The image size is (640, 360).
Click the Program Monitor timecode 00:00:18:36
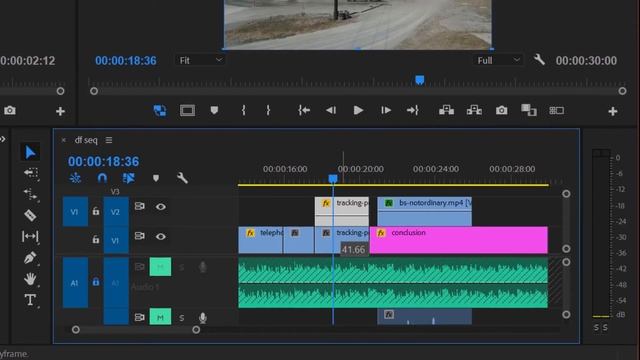tap(126, 61)
